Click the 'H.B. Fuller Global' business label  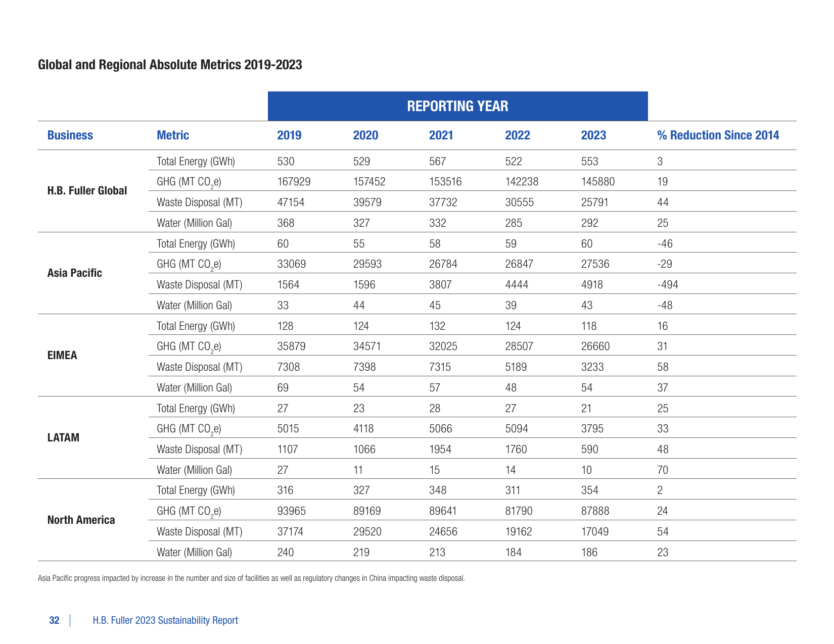click(87, 191)
